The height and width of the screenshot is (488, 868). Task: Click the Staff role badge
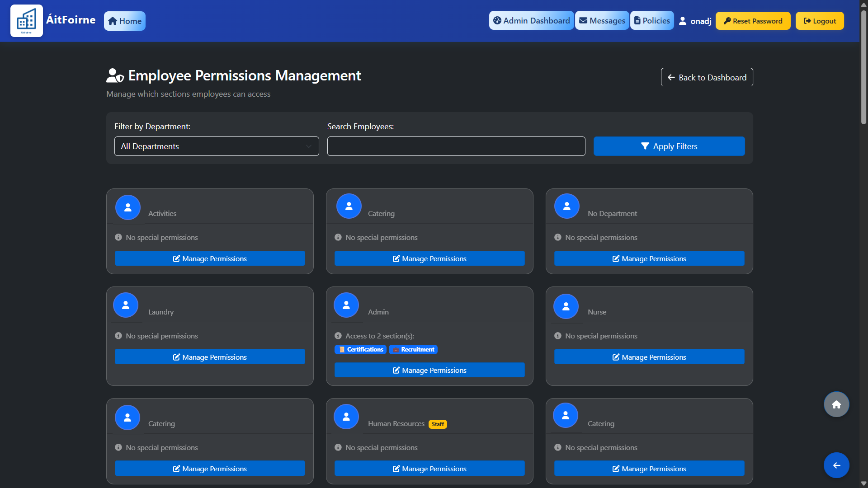(x=438, y=424)
